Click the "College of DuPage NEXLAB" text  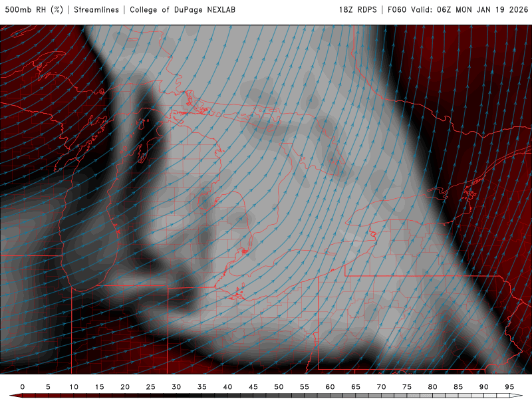(x=182, y=9)
